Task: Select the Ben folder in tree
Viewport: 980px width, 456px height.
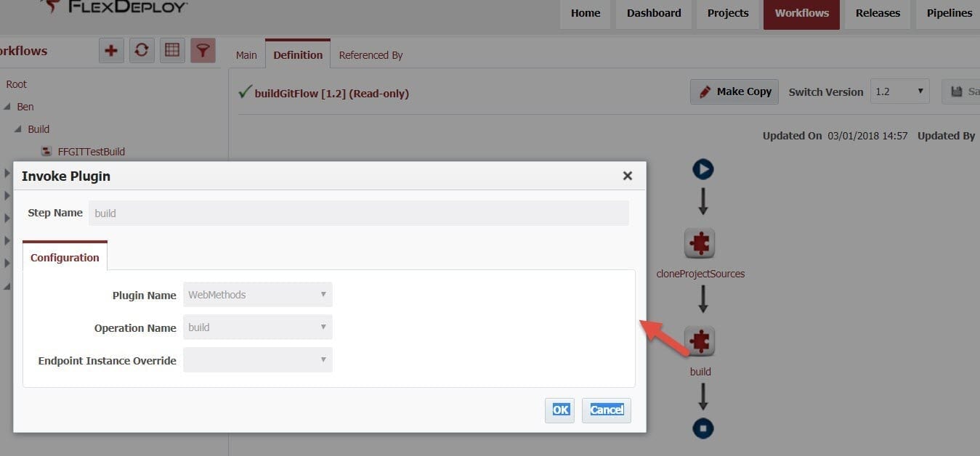Action: [25, 107]
